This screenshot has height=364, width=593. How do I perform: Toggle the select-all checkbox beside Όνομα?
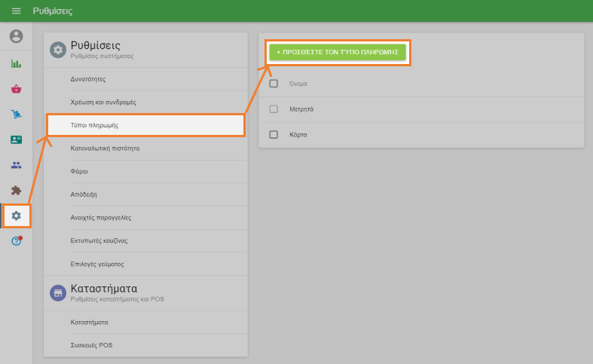point(274,84)
